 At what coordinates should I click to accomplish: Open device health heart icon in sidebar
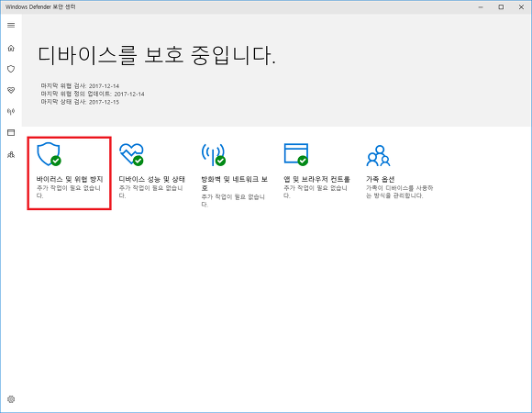11,90
